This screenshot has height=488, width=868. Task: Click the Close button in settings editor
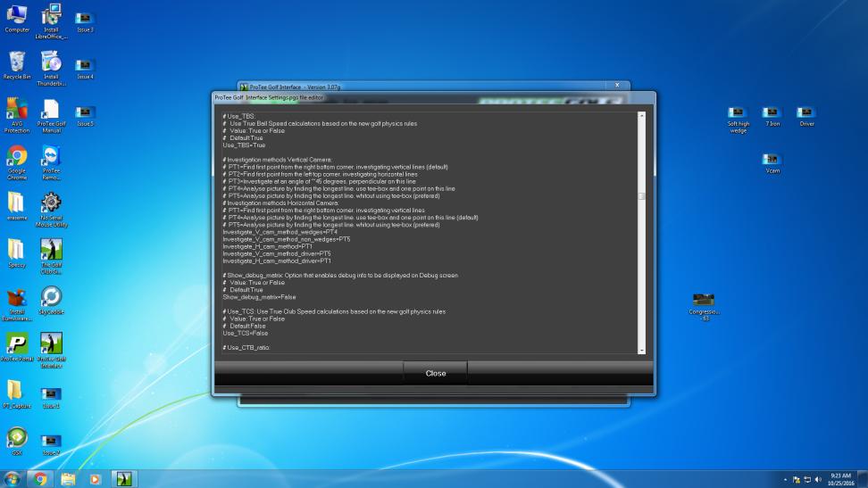(x=435, y=374)
